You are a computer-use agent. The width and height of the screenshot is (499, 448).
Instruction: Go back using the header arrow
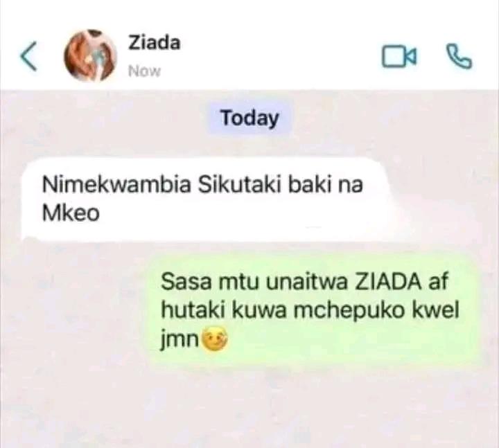coord(28,55)
